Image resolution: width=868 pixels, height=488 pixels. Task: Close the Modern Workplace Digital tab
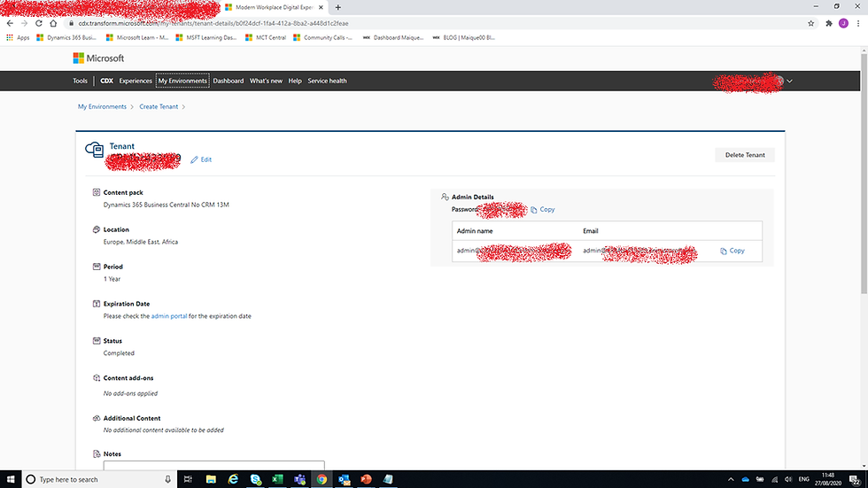[321, 8]
